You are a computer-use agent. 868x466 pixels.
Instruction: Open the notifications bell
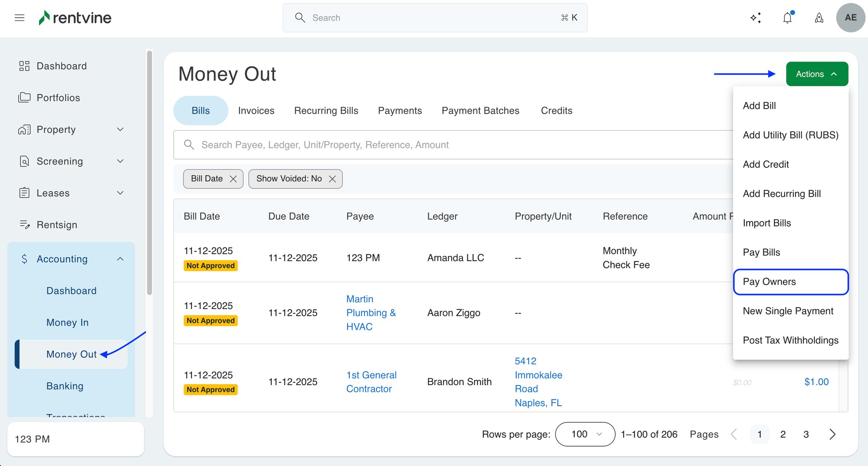pos(787,18)
